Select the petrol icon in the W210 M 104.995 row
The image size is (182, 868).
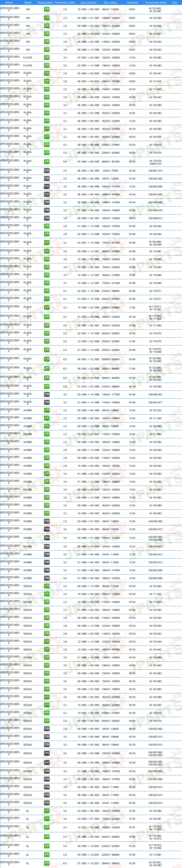pyautogui.click(x=46, y=137)
